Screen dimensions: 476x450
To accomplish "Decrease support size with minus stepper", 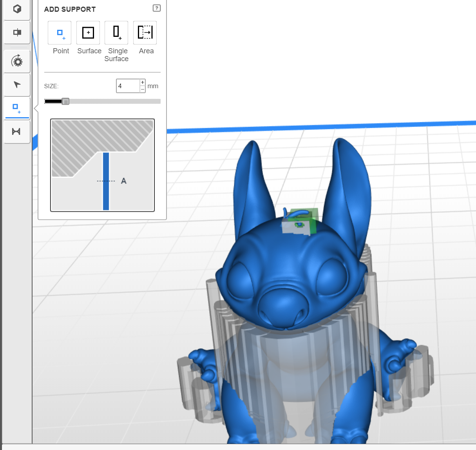I will coord(143,89).
